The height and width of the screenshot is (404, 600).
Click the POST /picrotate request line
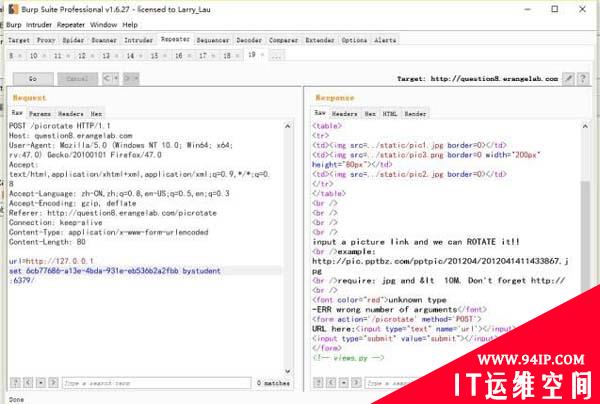pos(60,126)
